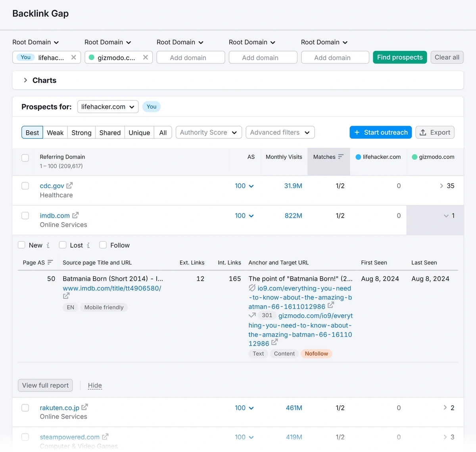Click the Start outreach button
The height and width of the screenshot is (452, 476).
[381, 132]
